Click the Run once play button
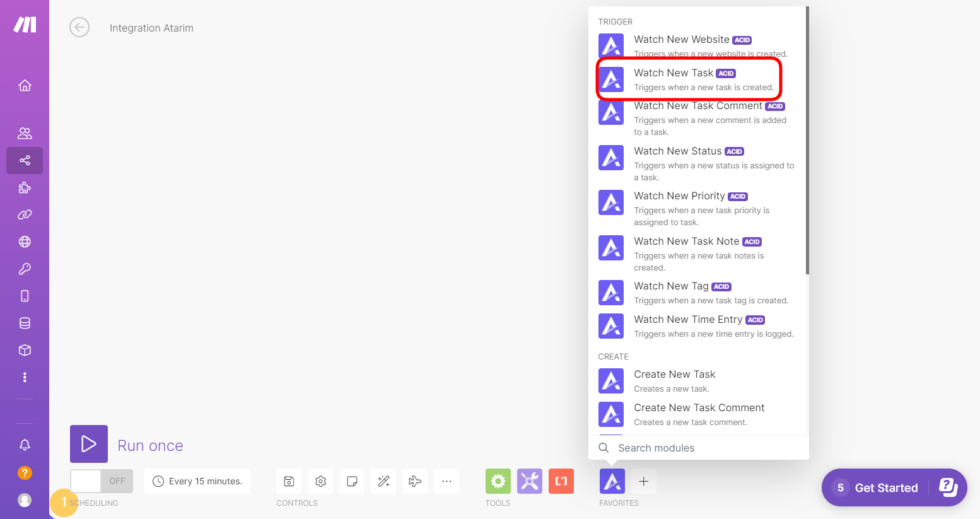 coord(89,444)
